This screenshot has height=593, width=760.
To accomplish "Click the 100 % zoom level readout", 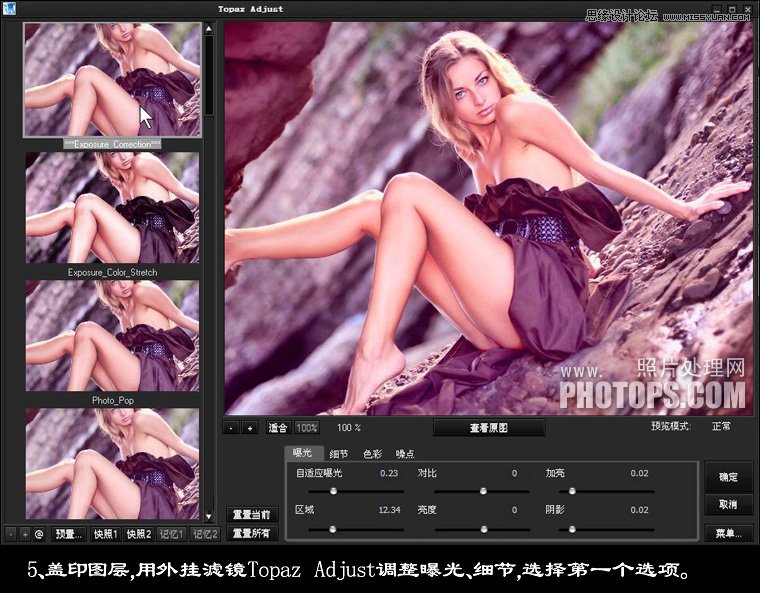I will pos(349,428).
